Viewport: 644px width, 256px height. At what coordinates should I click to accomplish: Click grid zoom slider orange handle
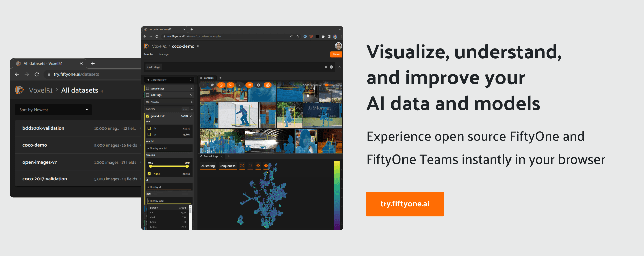[x=326, y=85]
